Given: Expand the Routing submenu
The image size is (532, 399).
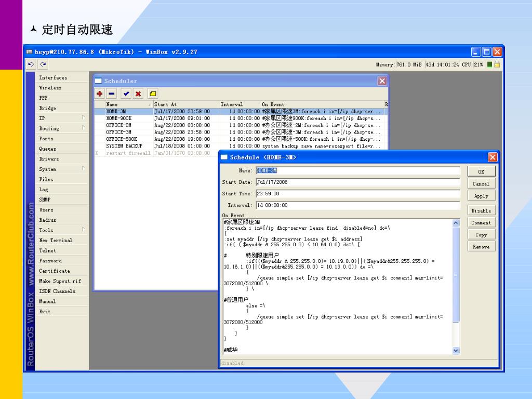Looking at the screenshot, I should click(x=61, y=129).
